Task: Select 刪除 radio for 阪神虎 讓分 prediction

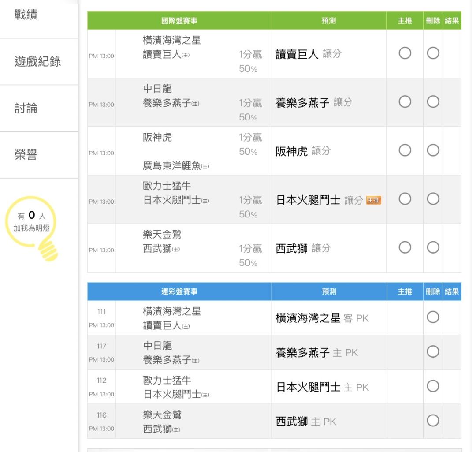Action: point(433,150)
